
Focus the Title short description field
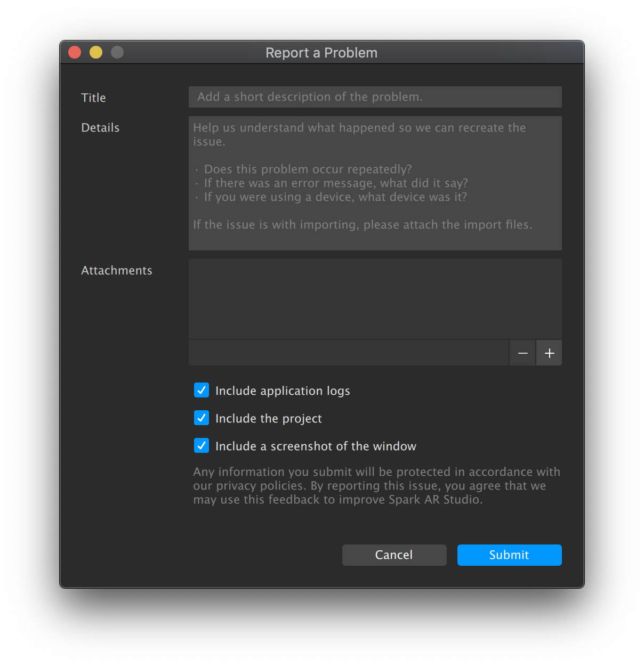point(375,97)
